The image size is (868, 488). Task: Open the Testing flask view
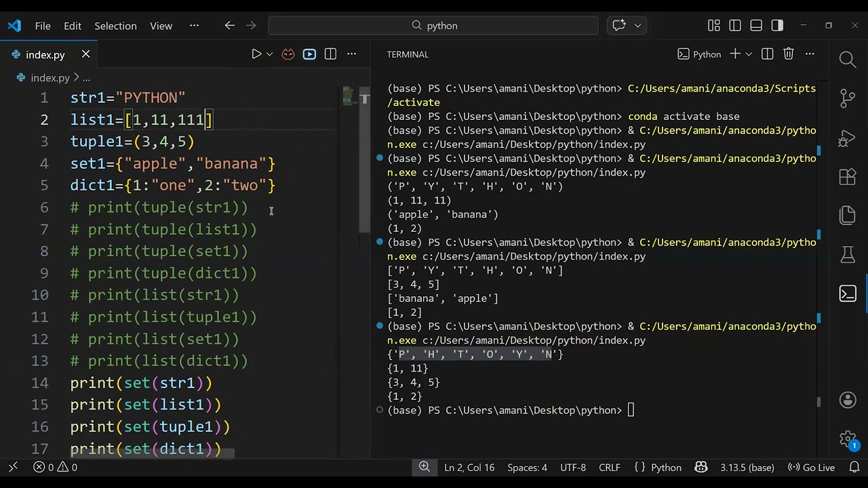(x=848, y=254)
